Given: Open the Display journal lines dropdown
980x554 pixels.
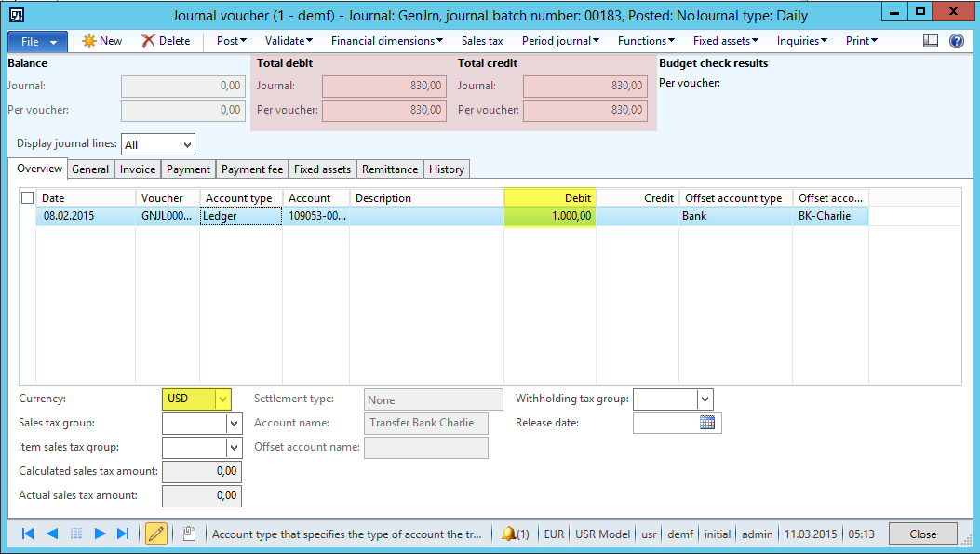Looking at the screenshot, I should (187, 144).
